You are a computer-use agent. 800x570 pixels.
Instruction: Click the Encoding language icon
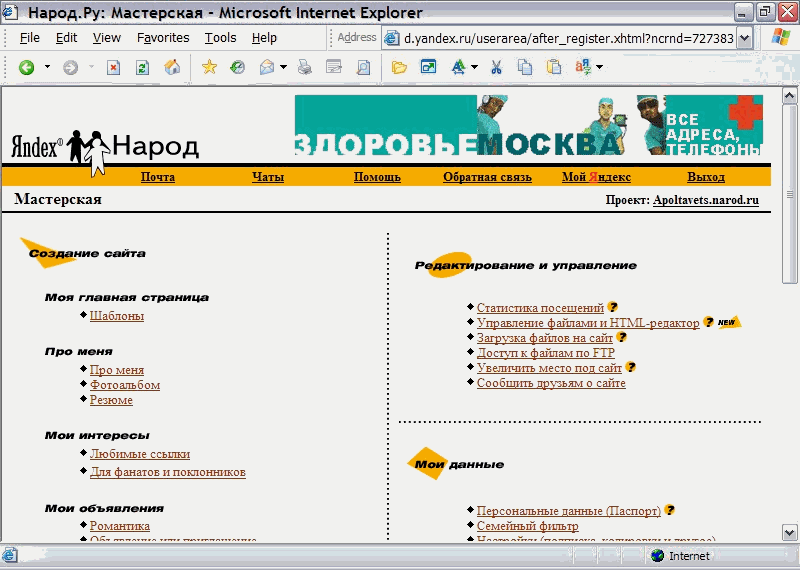(x=583, y=67)
